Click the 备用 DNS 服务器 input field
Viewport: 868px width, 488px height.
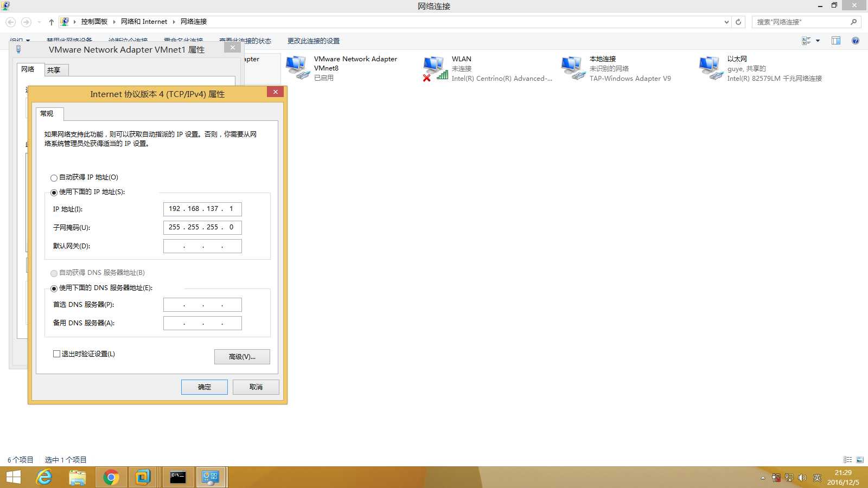click(202, 323)
